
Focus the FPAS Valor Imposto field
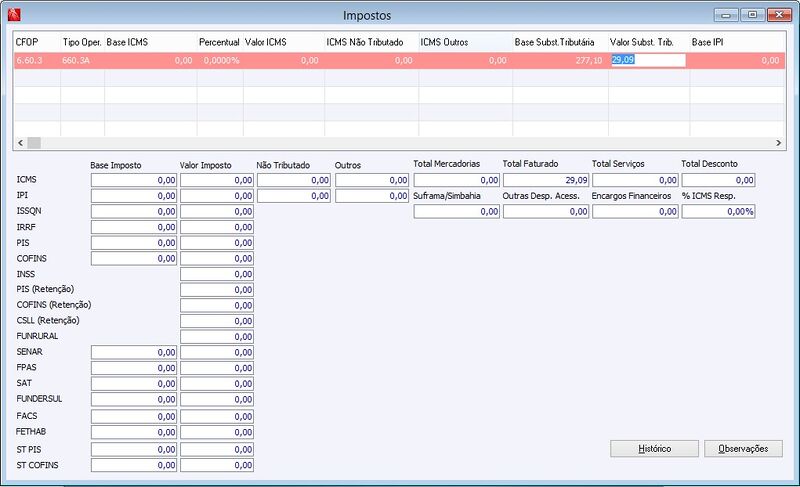tap(217, 368)
